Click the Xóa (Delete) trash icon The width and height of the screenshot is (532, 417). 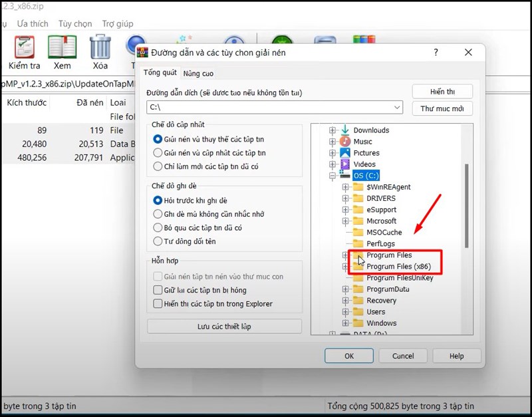pyautogui.click(x=100, y=47)
